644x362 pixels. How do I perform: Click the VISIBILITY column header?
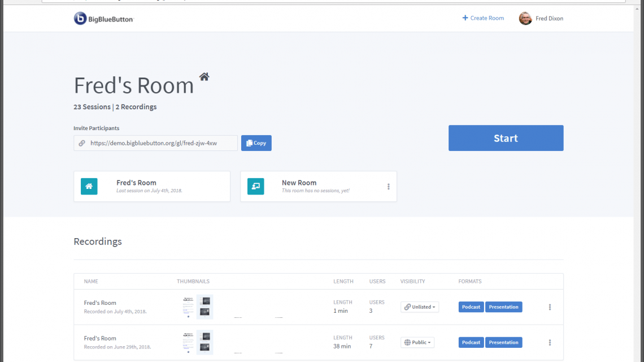413,281
